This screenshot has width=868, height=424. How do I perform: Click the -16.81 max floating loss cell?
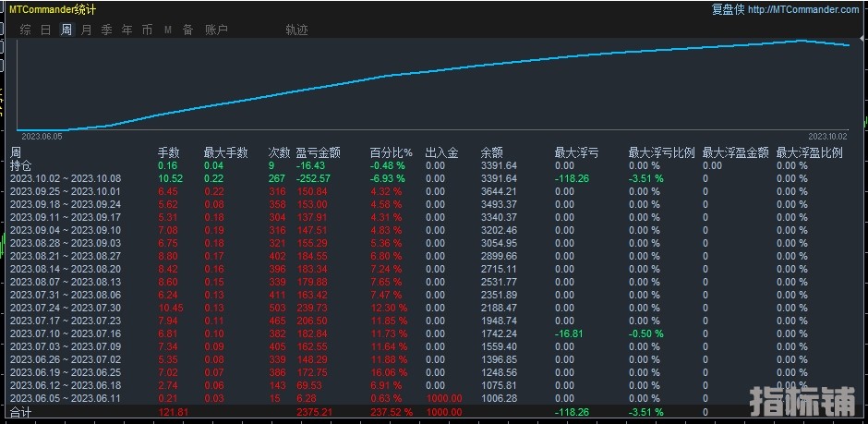569,333
